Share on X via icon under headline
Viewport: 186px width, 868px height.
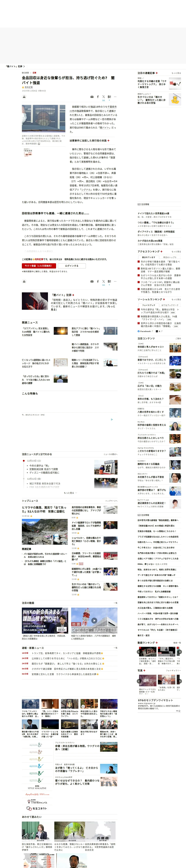(104, 97)
